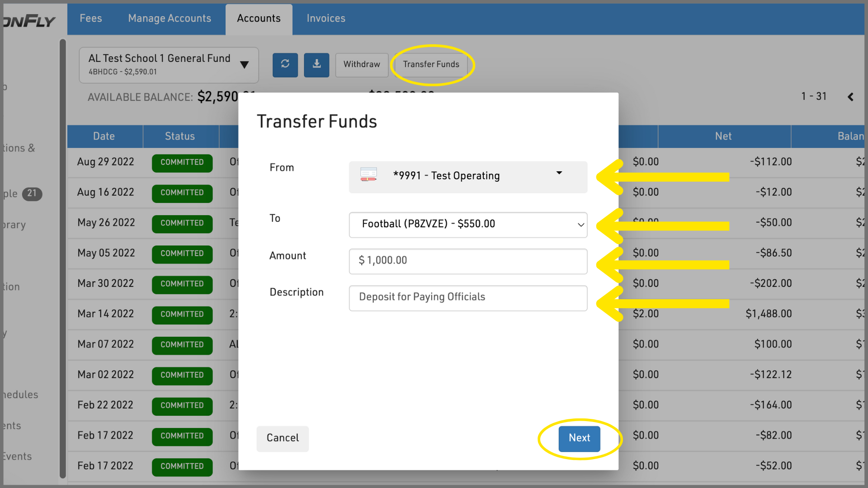Go to the Invoices tab

tap(326, 19)
